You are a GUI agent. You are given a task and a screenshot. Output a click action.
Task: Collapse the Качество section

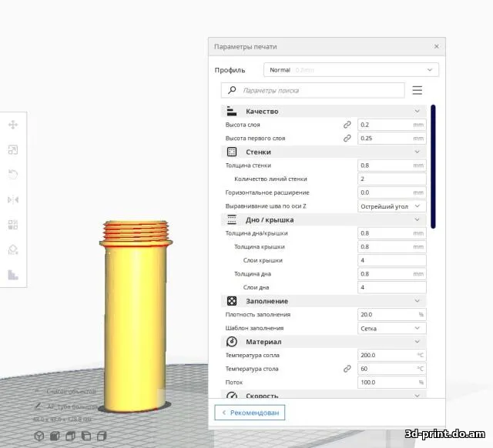[418, 112]
